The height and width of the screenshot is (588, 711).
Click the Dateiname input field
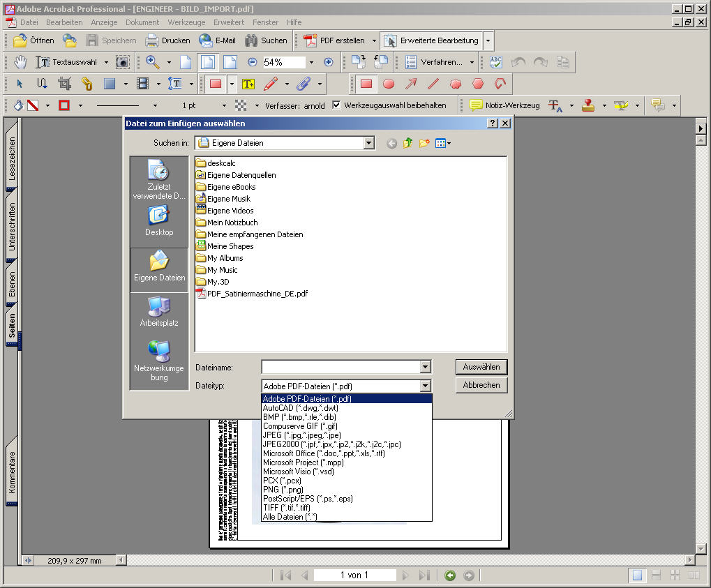click(341, 367)
